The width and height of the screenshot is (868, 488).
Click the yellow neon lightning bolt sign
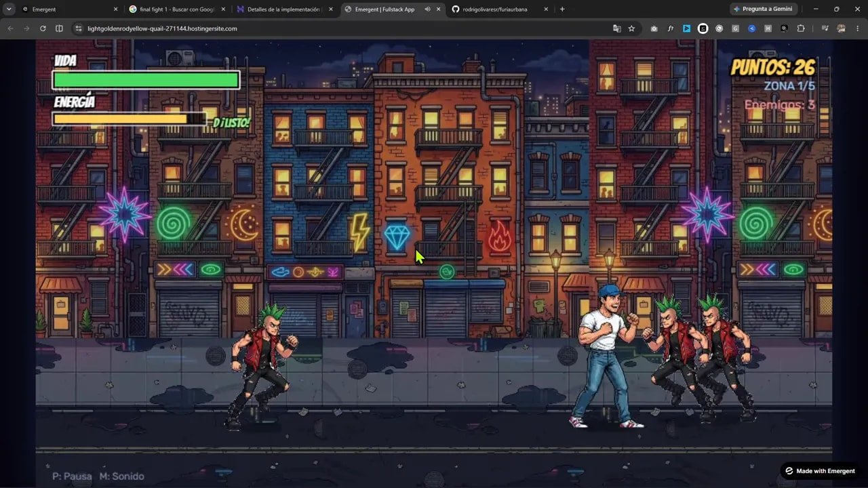pos(359,231)
